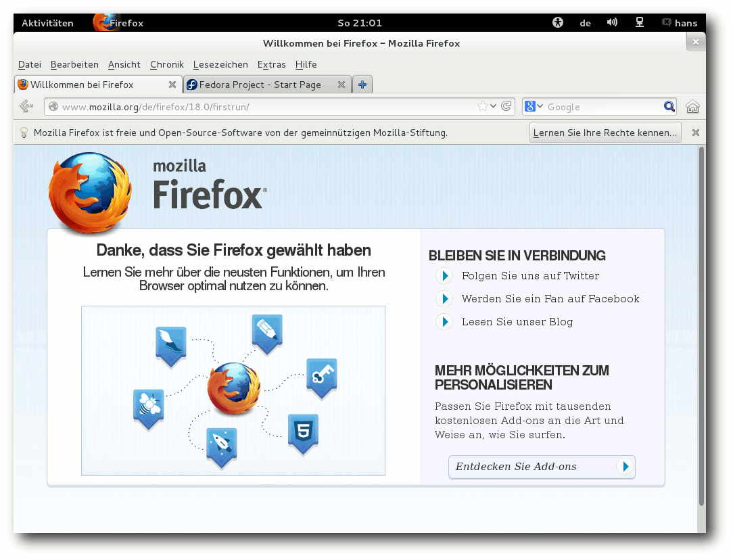Click Lernen Sie Ihre Rechte kennen button

(x=605, y=133)
